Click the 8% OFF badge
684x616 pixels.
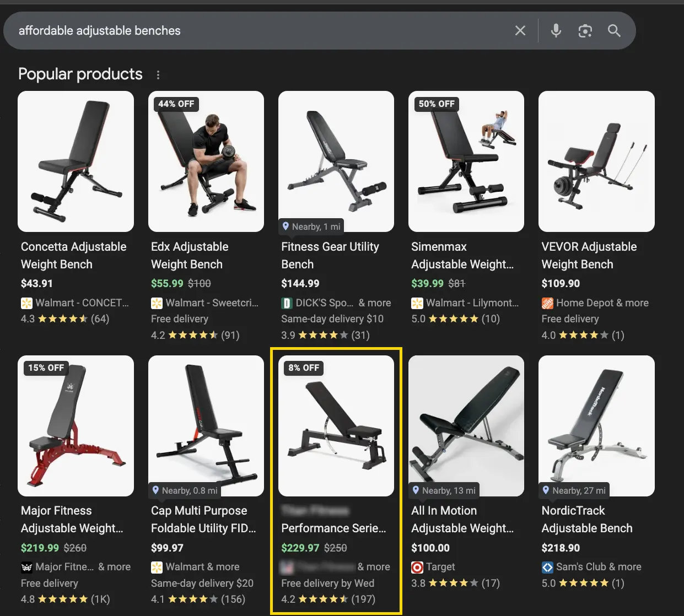(304, 368)
